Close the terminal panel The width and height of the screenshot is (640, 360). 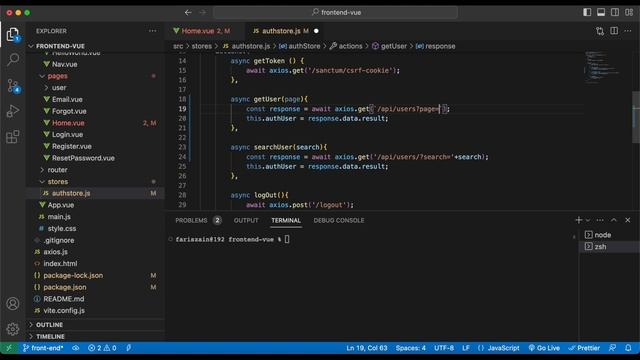(x=627, y=220)
